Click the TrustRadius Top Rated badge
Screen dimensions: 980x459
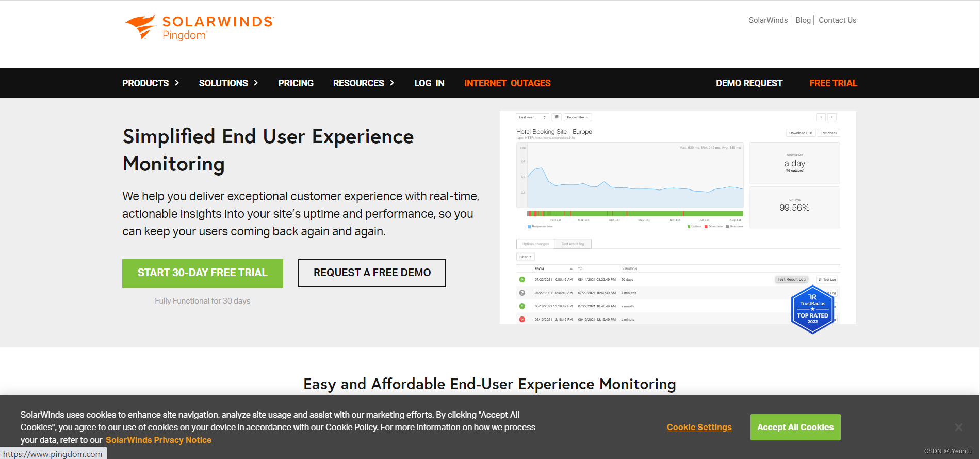click(812, 310)
